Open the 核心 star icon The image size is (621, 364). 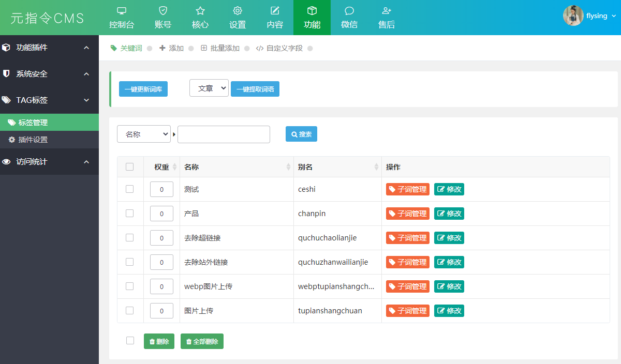(x=200, y=11)
